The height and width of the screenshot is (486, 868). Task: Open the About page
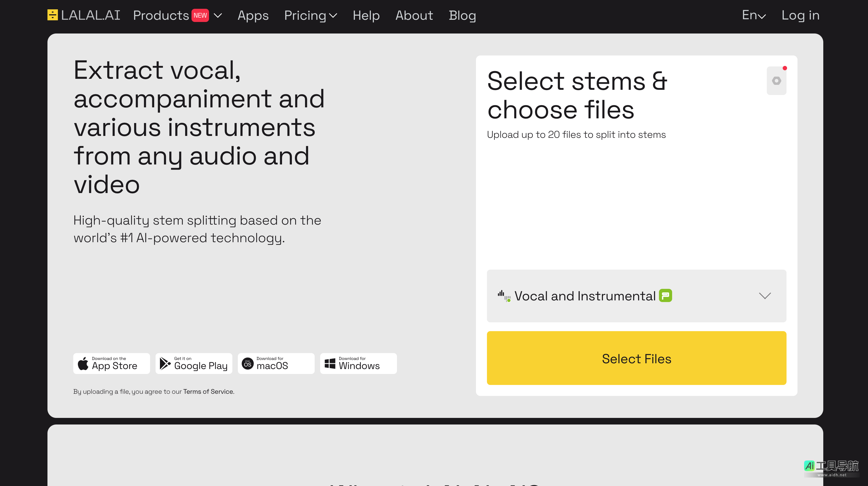pyautogui.click(x=414, y=16)
